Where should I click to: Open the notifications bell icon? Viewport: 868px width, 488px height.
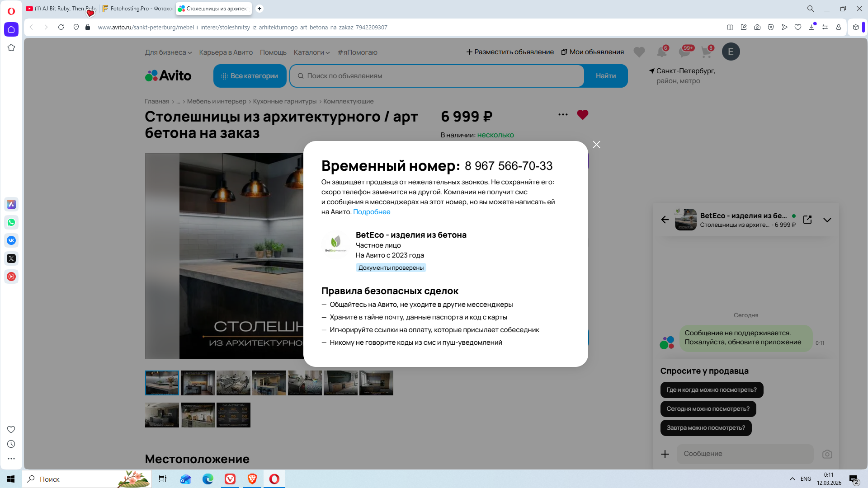click(661, 52)
